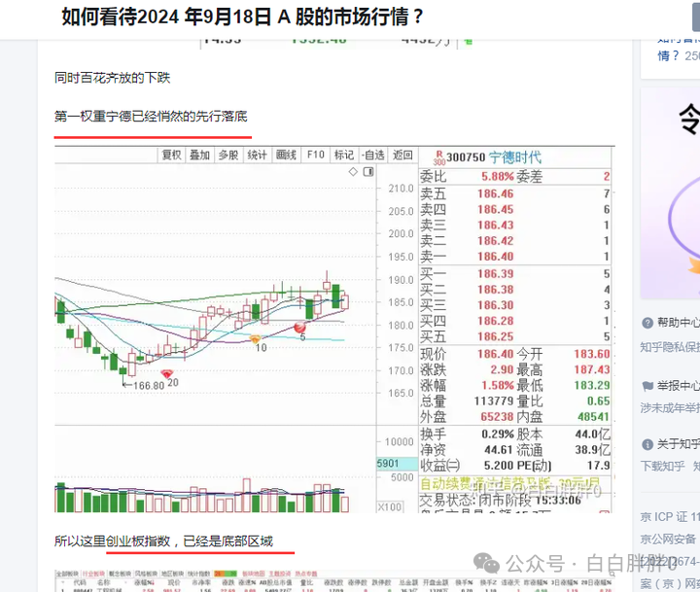The image size is (700, 592).
Task: Click the text 同时百花齐放的下跌
Action: [112, 78]
